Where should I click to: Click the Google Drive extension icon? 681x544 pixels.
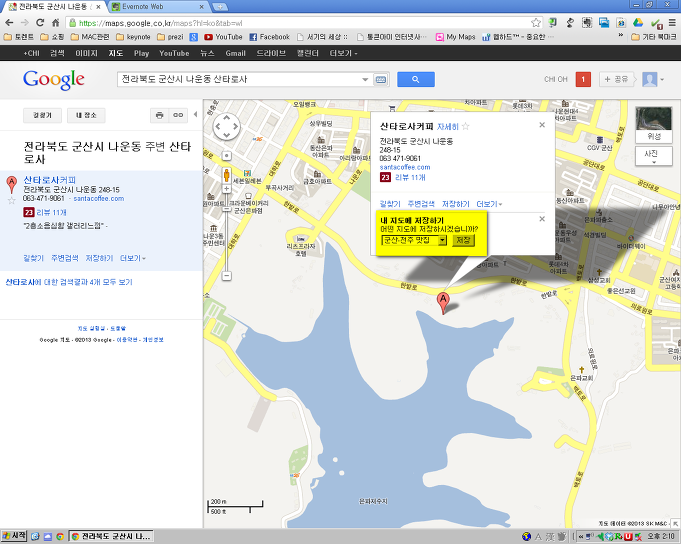(638, 23)
